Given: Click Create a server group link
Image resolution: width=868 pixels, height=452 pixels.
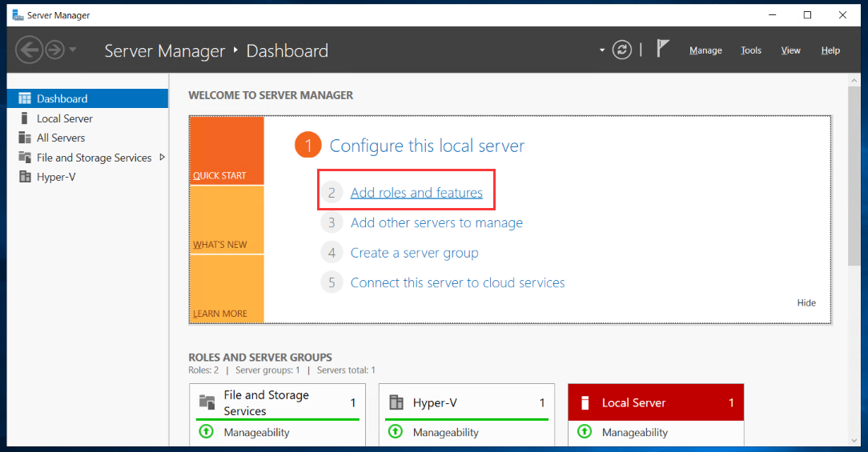Looking at the screenshot, I should (x=415, y=253).
